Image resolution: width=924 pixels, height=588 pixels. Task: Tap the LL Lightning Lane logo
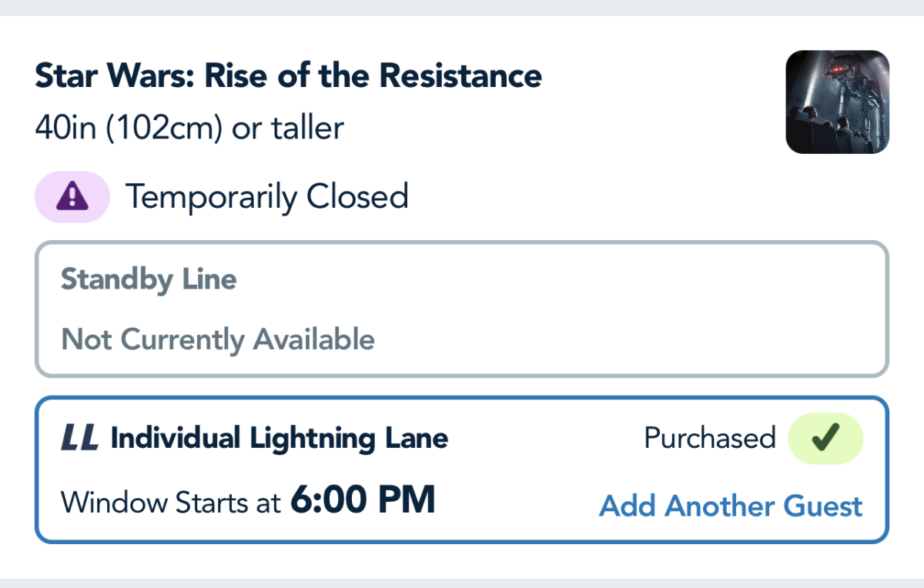[79, 439]
